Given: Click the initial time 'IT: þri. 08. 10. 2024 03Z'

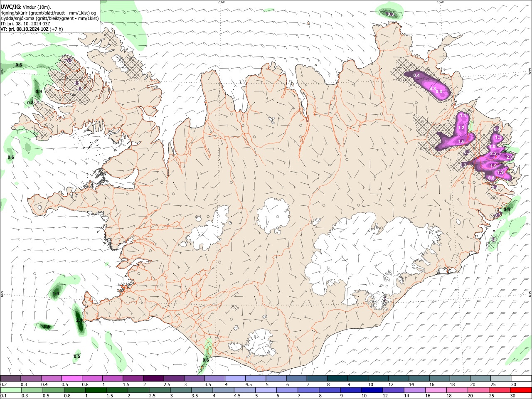Looking at the screenshot, I should [25, 24].
